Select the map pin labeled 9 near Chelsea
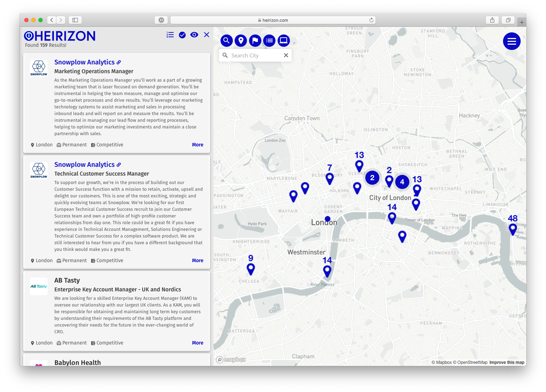 point(251,269)
